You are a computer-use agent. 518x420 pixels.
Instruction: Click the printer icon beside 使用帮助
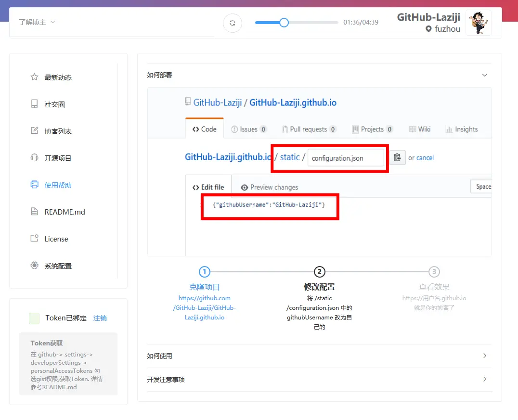[x=34, y=185]
